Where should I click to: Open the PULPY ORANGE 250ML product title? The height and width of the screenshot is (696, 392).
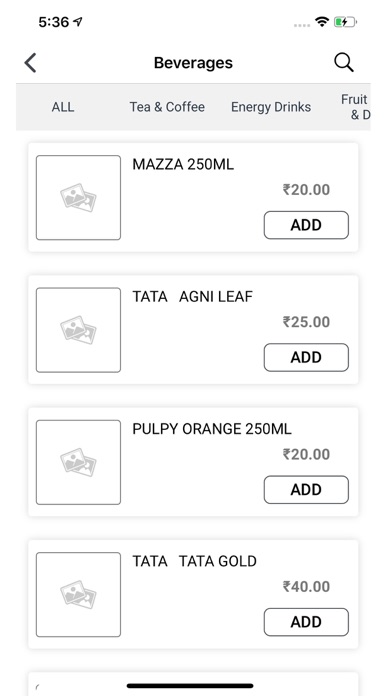click(x=212, y=429)
